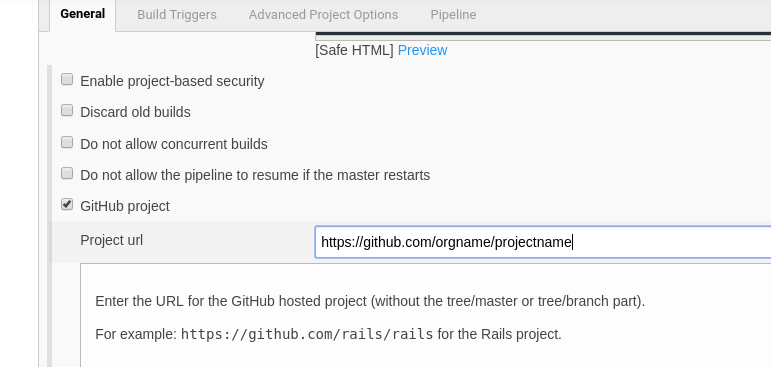Viewport: 771px width, 367px height.
Task: Click the 'Enable project-based security' label text
Action: pyautogui.click(x=172, y=81)
